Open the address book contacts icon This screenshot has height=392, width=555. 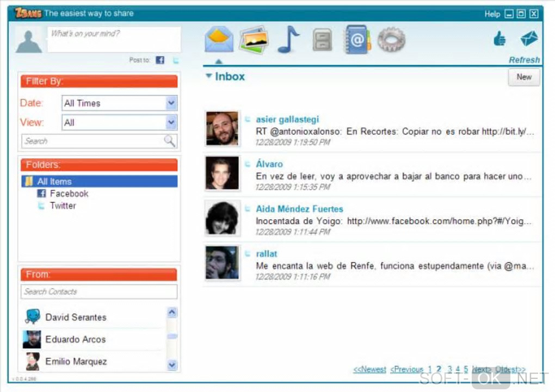(x=357, y=40)
